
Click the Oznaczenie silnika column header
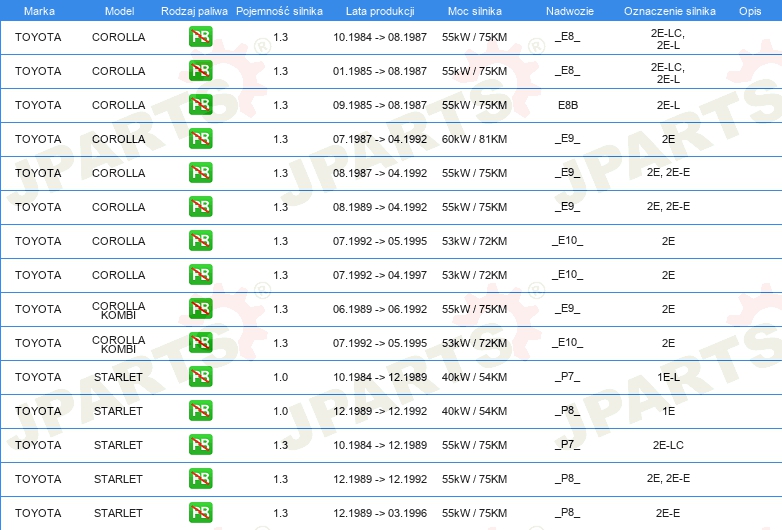[x=670, y=11]
